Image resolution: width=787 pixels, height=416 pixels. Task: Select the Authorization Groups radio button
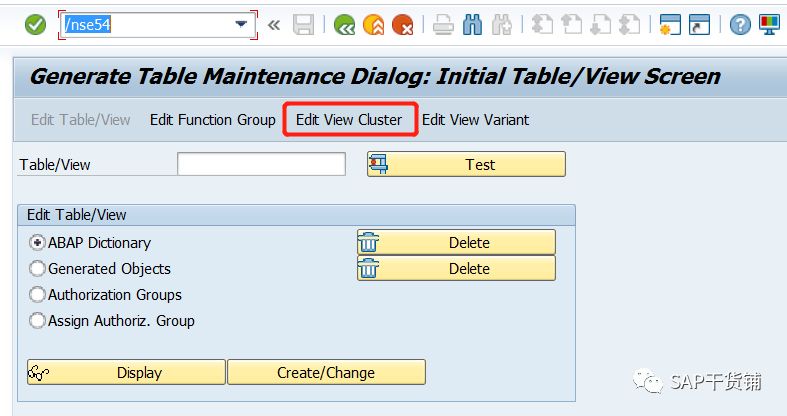pos(38,295)
